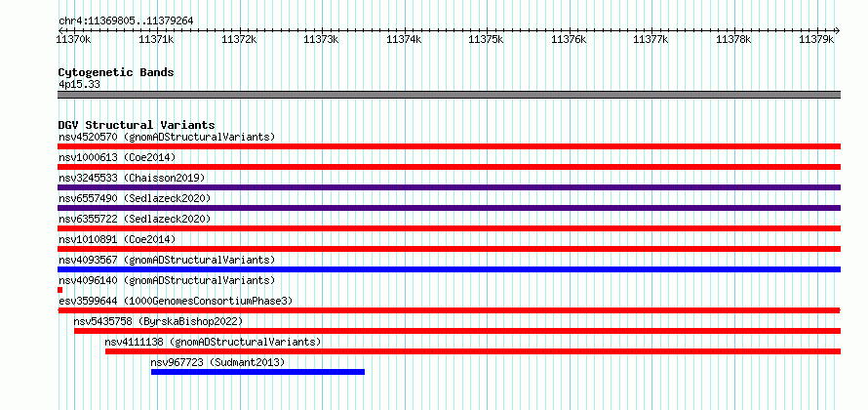Viewport: 868px width, 410px height.
Task: Click the nsv1010891 (Coe2014) red bar
Action: [449, 249]
